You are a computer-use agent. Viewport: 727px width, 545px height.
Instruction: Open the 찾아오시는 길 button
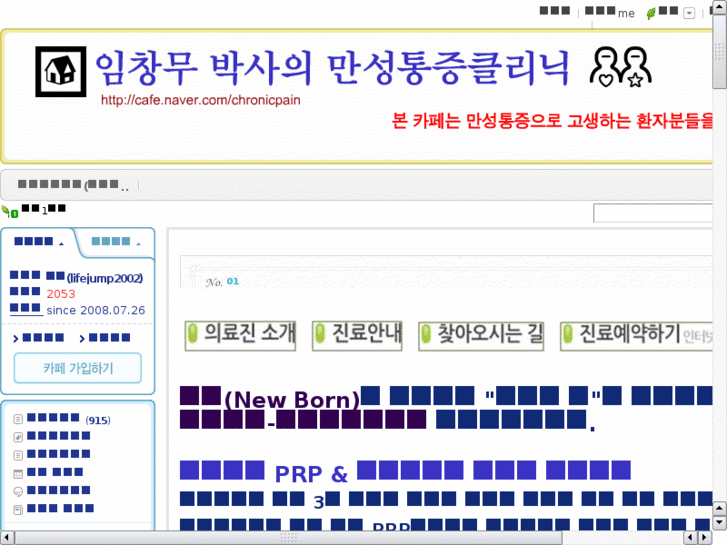pos(481,335)
